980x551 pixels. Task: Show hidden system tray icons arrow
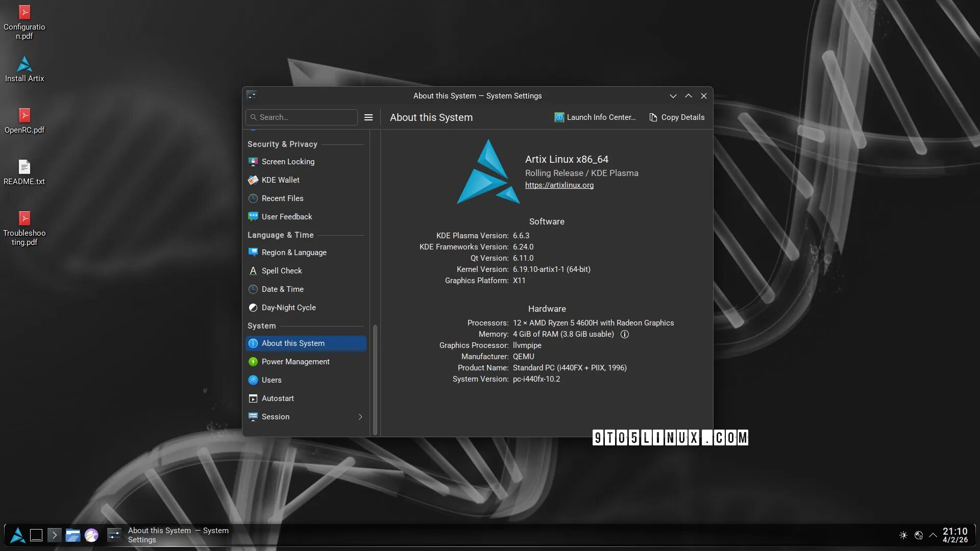[933, 535]
